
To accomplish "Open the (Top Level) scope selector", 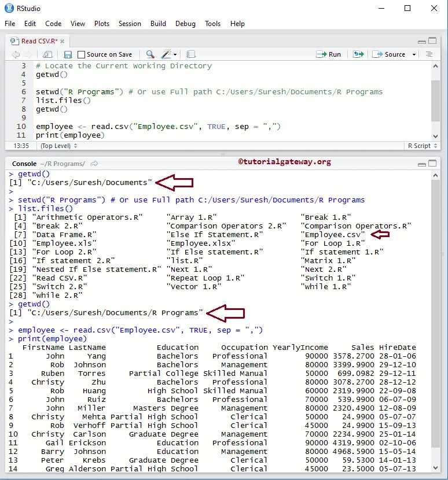I will click(59, 146).
